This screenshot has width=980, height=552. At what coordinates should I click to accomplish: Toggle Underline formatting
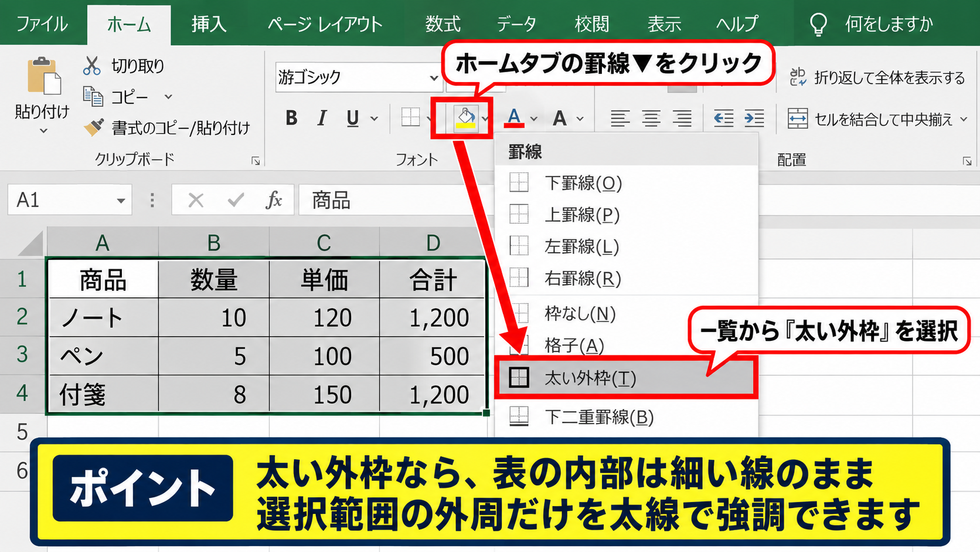[352, 118]
